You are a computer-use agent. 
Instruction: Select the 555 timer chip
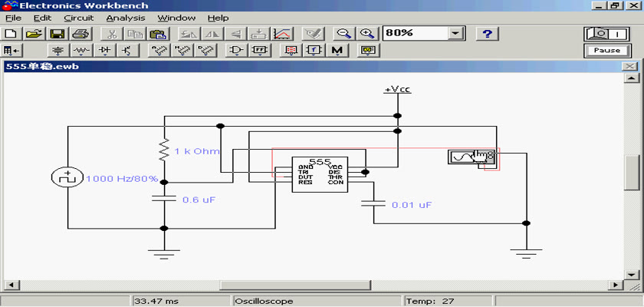point(320,174)
